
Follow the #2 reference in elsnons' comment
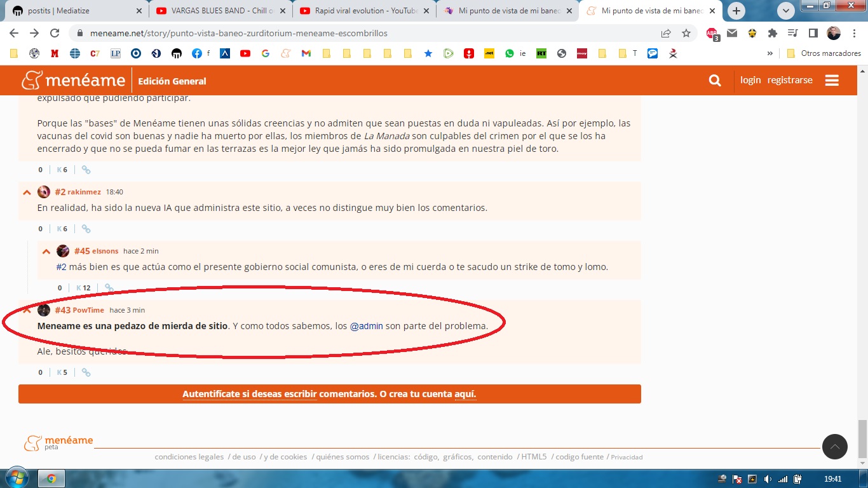coord(61,267)
